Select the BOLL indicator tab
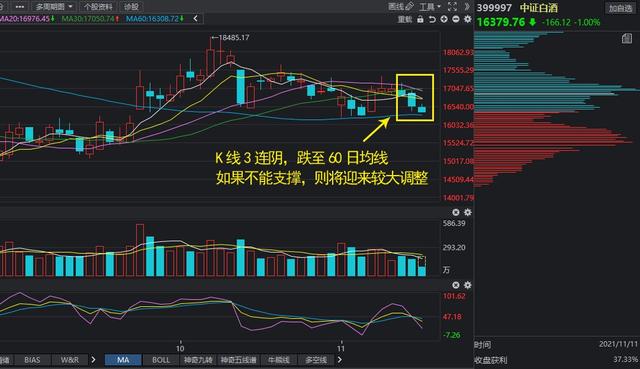 tap(161, 360)
